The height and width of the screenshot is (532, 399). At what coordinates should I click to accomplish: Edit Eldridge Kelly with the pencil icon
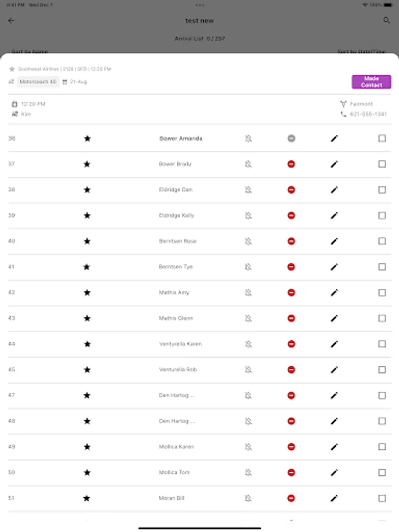[x=334, y=216]
